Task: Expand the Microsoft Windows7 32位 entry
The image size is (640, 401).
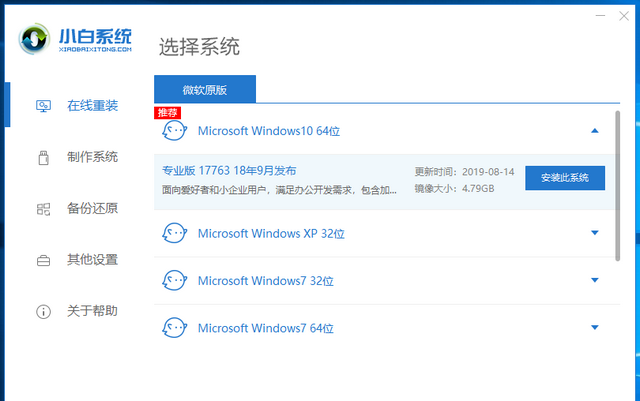Action: [595, 280]
